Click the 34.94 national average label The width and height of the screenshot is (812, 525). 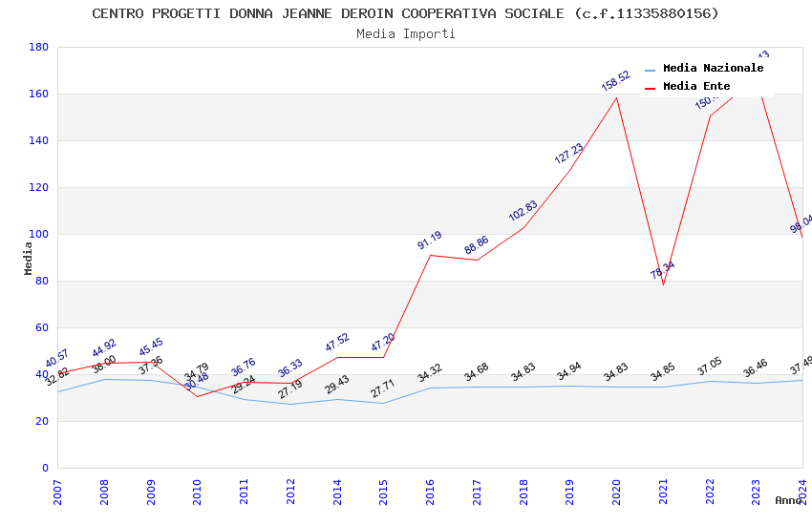(569, 371)
